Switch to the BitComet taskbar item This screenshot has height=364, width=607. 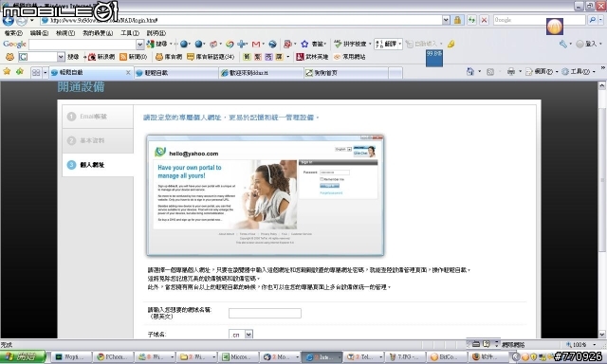[x=448, y=356]
